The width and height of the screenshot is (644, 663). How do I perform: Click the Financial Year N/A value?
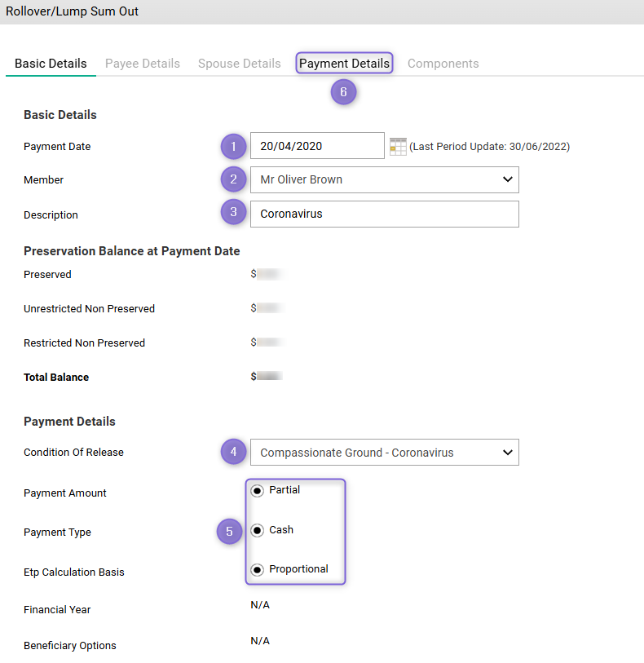[x=260, y=605]
